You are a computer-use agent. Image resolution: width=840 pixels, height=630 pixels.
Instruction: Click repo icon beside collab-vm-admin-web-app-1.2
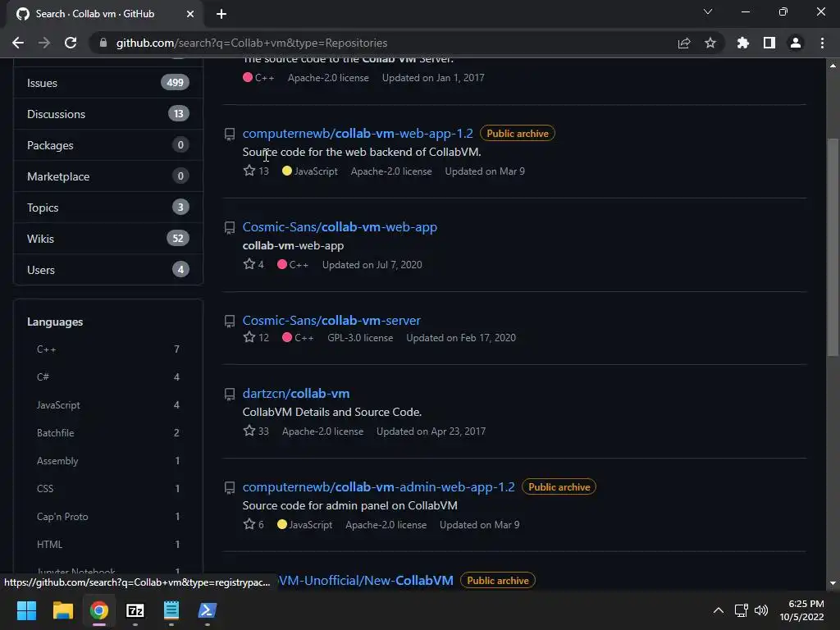[230, 487]
